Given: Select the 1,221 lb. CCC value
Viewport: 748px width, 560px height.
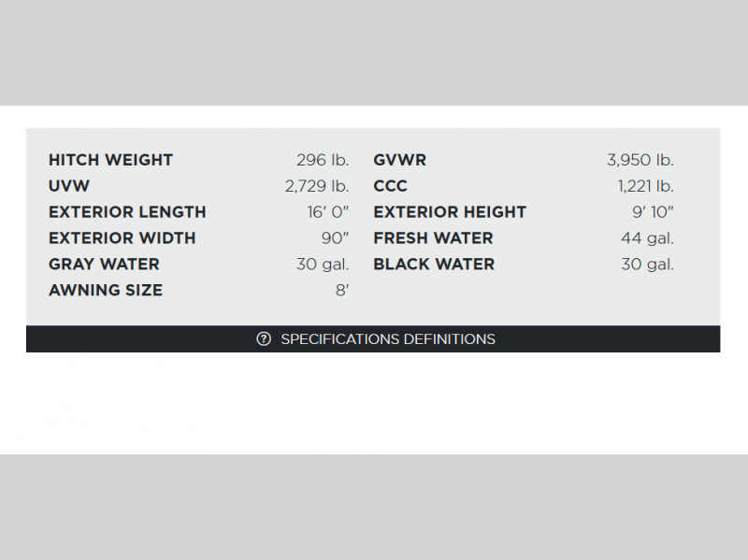Looking at the screenshot, I should pos(646,186).
